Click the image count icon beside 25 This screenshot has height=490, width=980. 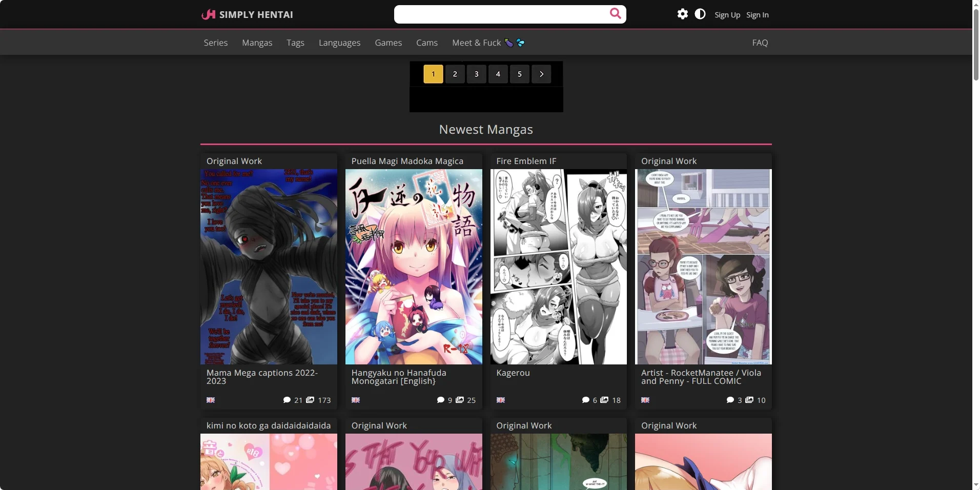(x=460, y=400)
